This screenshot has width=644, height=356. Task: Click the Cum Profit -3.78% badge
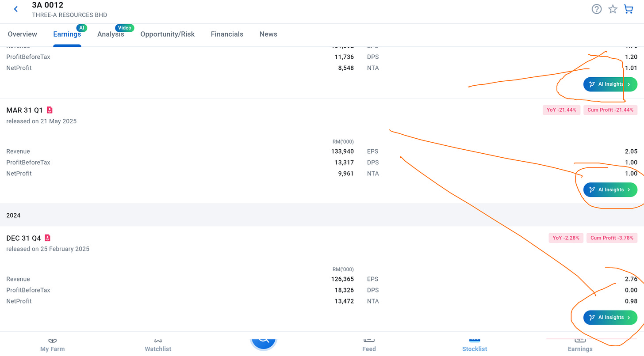612,238
